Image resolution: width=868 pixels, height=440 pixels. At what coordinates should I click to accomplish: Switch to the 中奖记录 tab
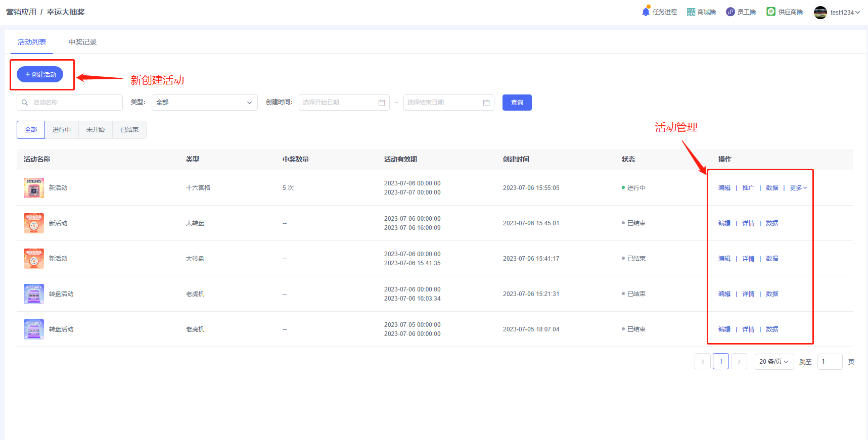82,42
